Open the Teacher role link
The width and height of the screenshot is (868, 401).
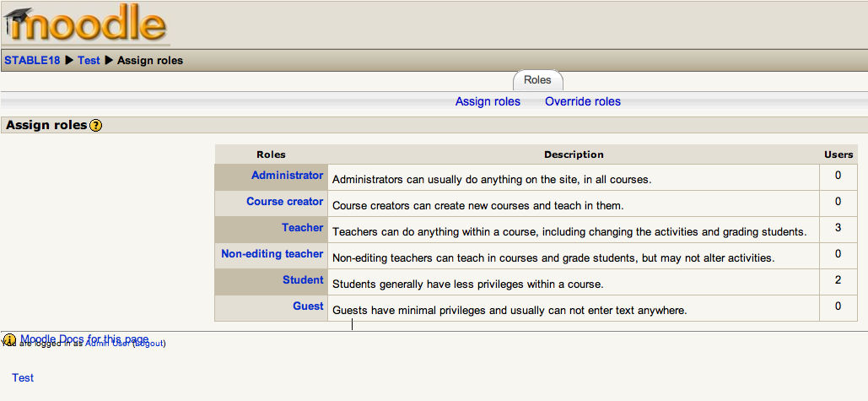pos(303,227)
